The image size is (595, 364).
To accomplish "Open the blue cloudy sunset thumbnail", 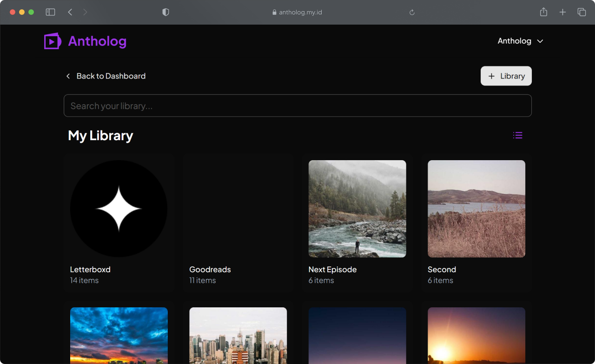I will point(119,336).
